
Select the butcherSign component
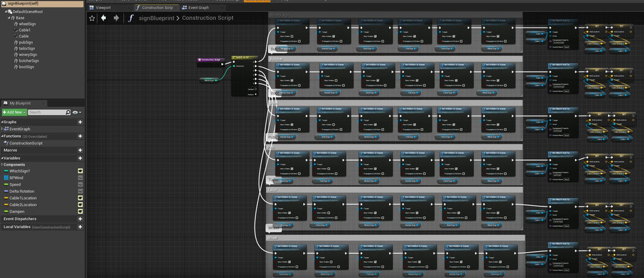tap(29, 61)
